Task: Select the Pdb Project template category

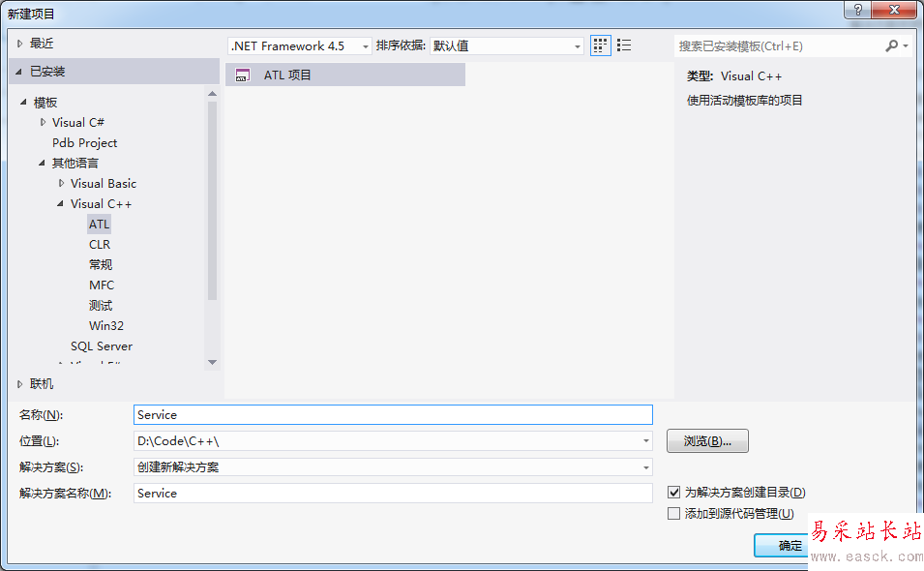Action: pyautogui.click(x=84, y=142)
